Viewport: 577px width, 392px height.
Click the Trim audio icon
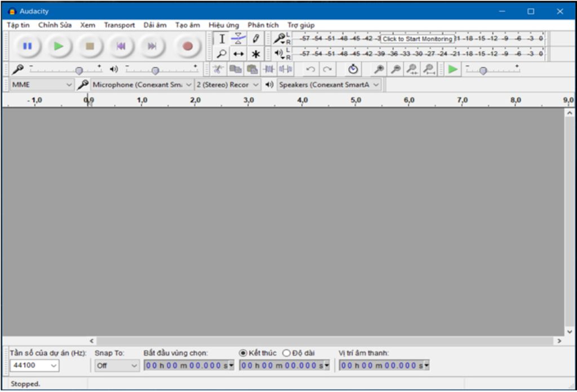[x=269, y=69]
